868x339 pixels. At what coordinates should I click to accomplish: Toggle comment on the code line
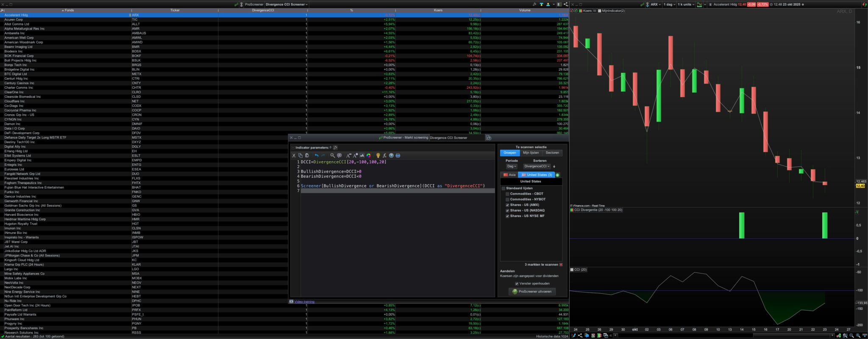pyautogui.click(x=339, y=155)
